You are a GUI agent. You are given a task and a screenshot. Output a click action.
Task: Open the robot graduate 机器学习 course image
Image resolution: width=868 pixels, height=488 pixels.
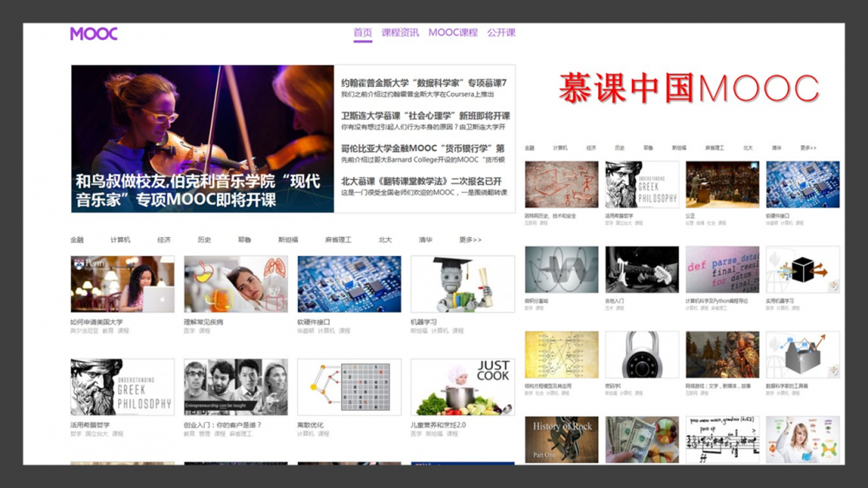463,284
